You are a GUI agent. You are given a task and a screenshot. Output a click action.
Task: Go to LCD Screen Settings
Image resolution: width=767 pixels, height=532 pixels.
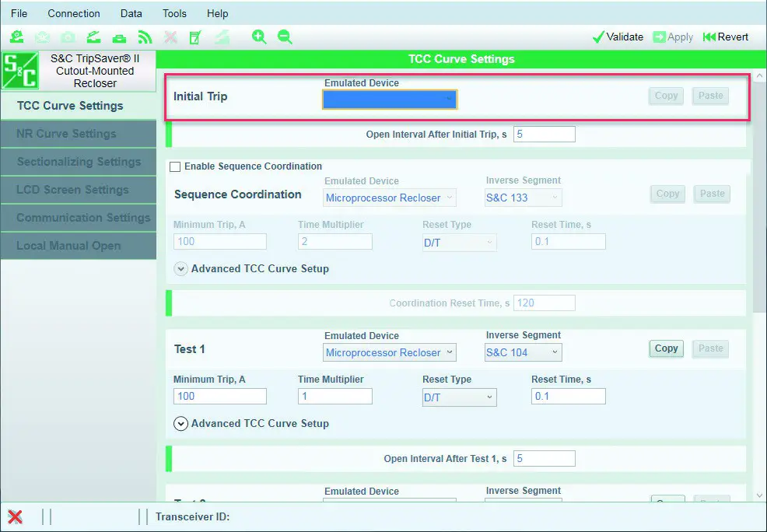pos(79,190)
